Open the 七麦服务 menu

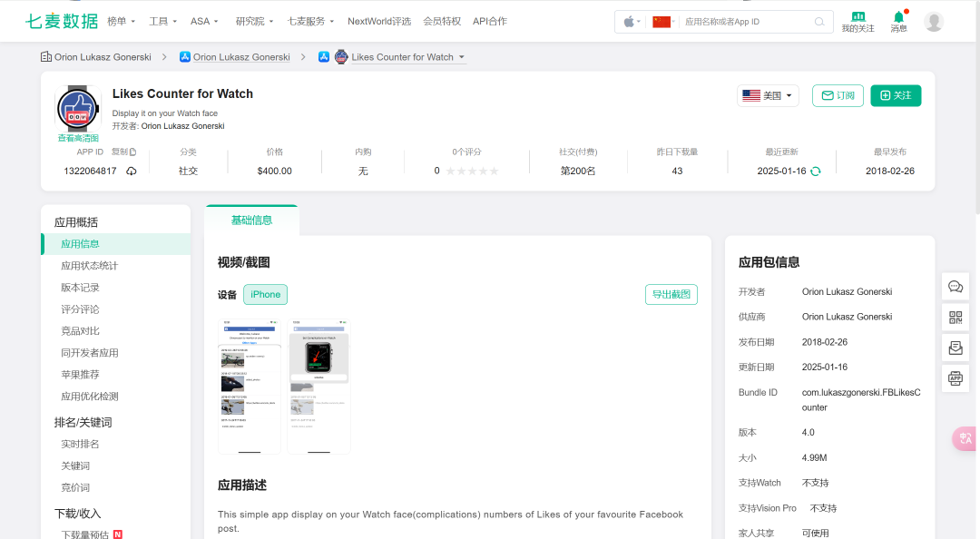tap(310, 21)
